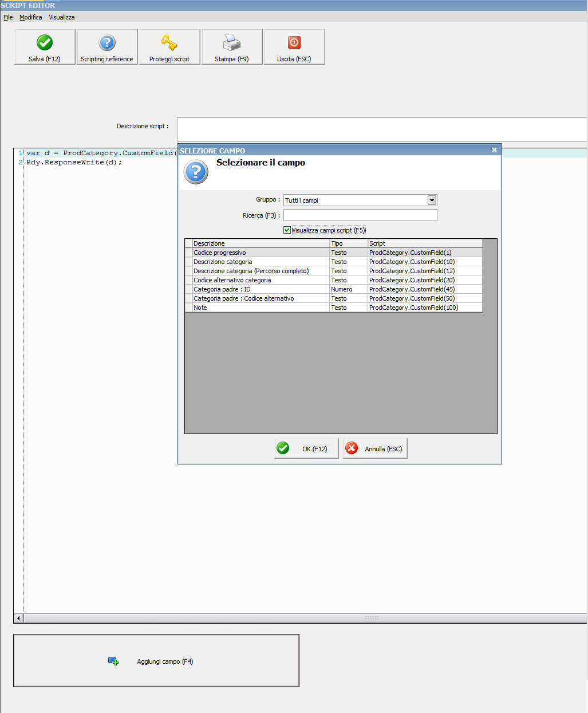
Task: Click the ProdCategory.CustomField(20) cell
Action: tap(425, 280)
